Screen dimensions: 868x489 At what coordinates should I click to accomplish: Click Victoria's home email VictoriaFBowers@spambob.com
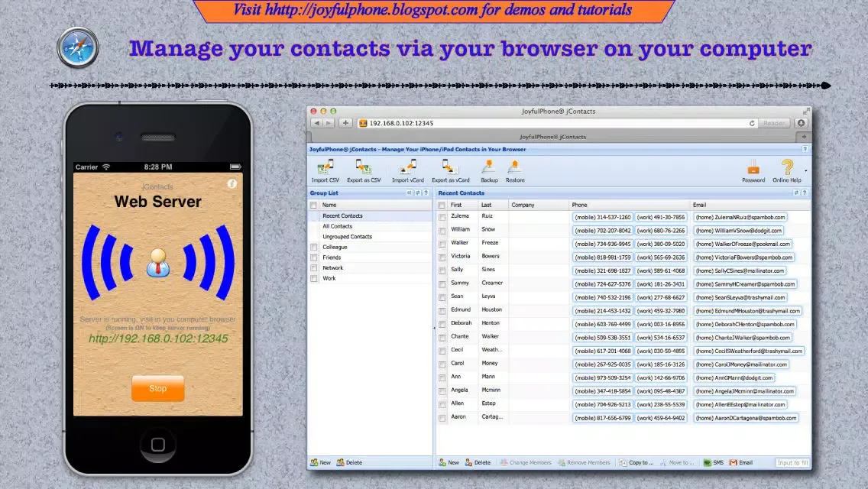pos(744,257)
